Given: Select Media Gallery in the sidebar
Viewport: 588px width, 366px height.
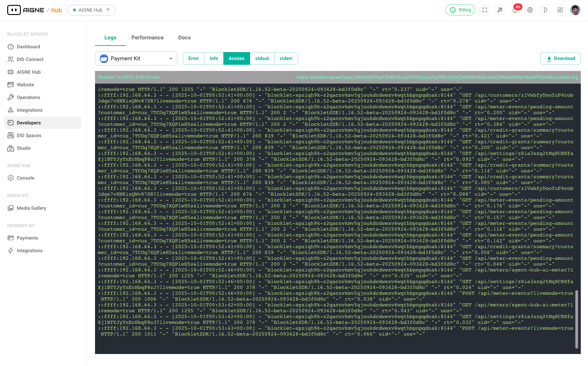Looking at the screenshot, I should 32,208.
